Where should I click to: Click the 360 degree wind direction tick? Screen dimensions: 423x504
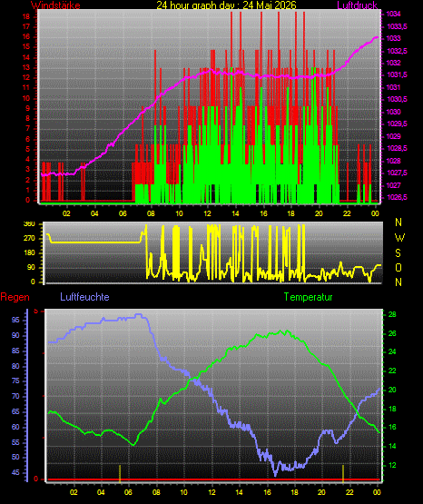tap(30, 224)
